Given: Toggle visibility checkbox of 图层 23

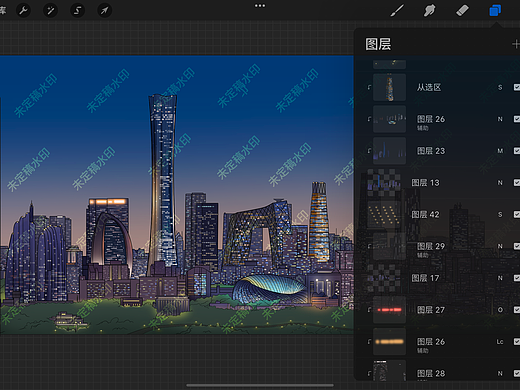Looking at the screenshot, I should [517, 151].
